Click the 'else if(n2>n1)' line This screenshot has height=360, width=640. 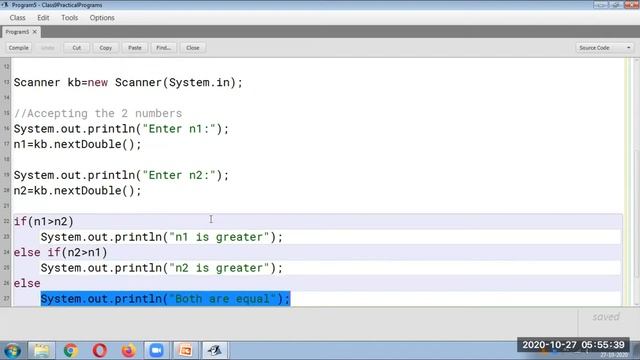tap(61, 253)
